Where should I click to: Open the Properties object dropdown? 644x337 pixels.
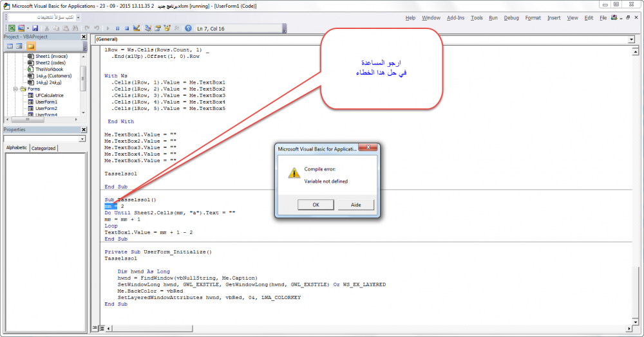coord(82,139)
